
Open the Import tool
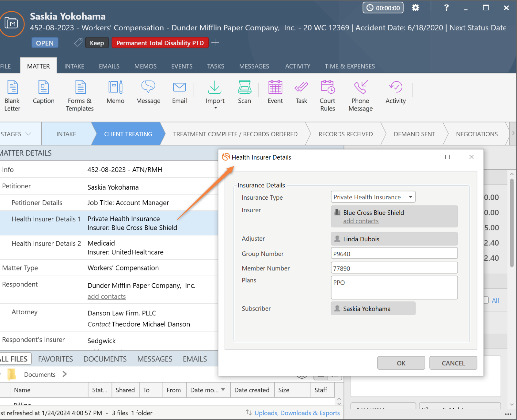tap(215, 92)
